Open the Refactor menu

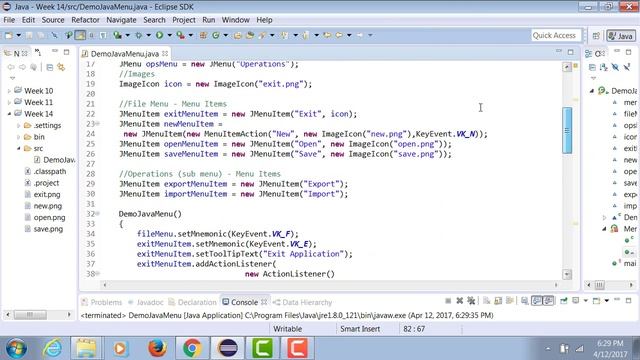[x=85, y=20]
